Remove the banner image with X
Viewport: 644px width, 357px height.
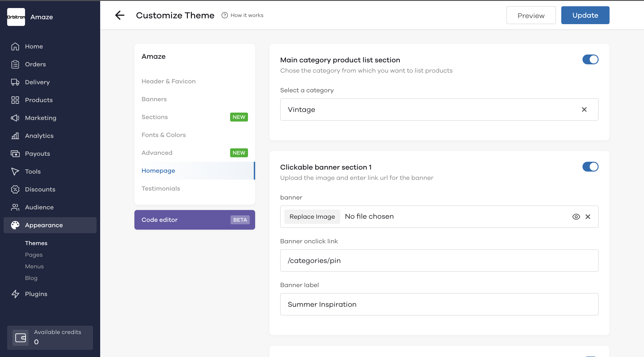(x=588, y=217)
